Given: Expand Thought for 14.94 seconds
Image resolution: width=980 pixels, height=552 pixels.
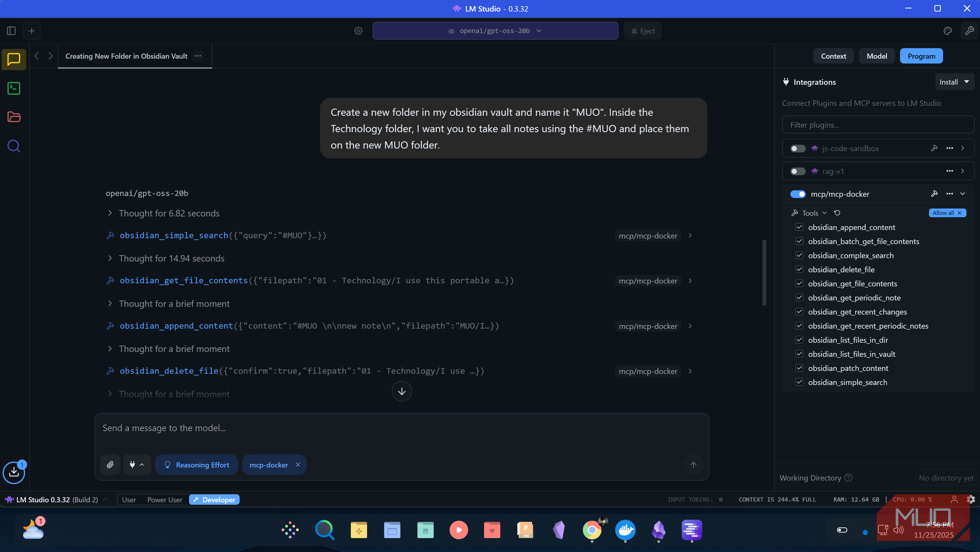Looking at the screenshot, I should pos(166,258).
